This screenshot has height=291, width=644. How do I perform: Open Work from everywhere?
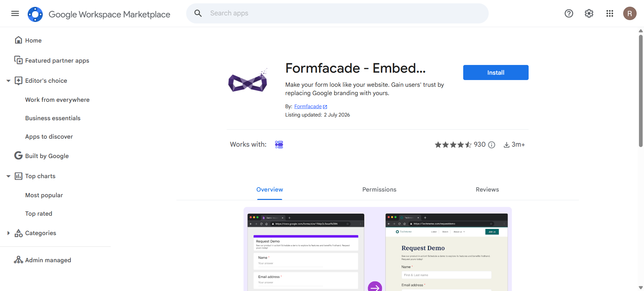[x=57, y=100]
